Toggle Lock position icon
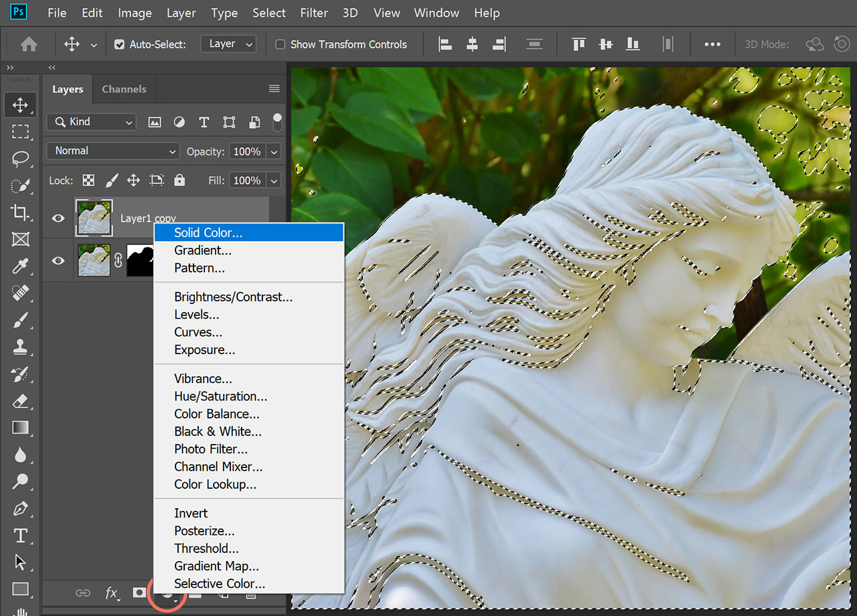The height and width of the screenshot is (616, 857). pos(134,180)
